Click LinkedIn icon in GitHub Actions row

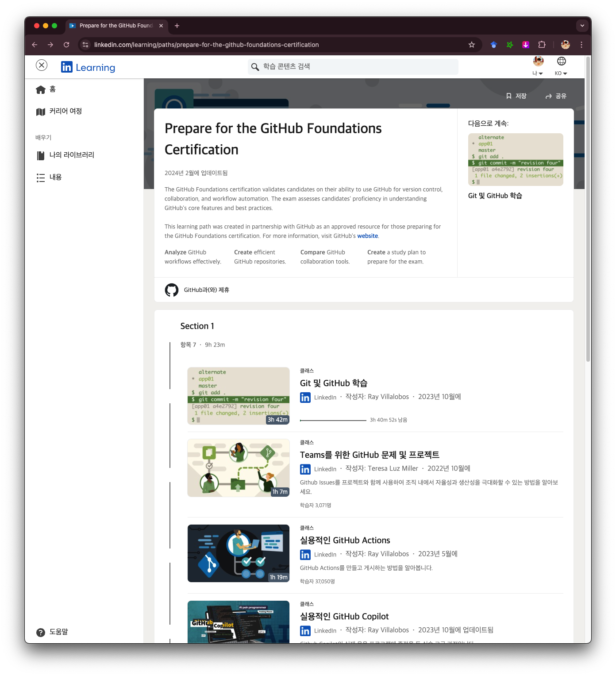305,555
